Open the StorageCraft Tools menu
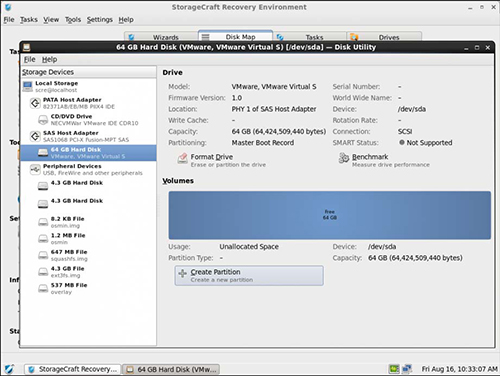The image size is (500, 376). (x=73, y=20)
